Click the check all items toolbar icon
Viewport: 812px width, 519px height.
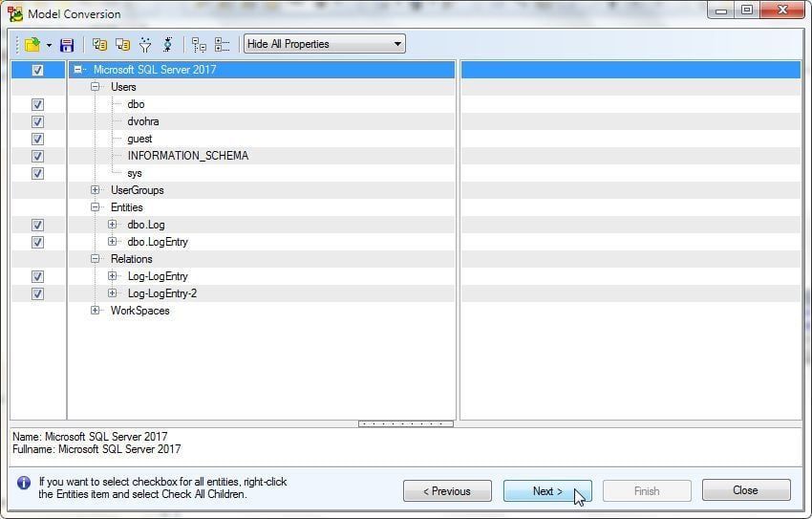99,45
